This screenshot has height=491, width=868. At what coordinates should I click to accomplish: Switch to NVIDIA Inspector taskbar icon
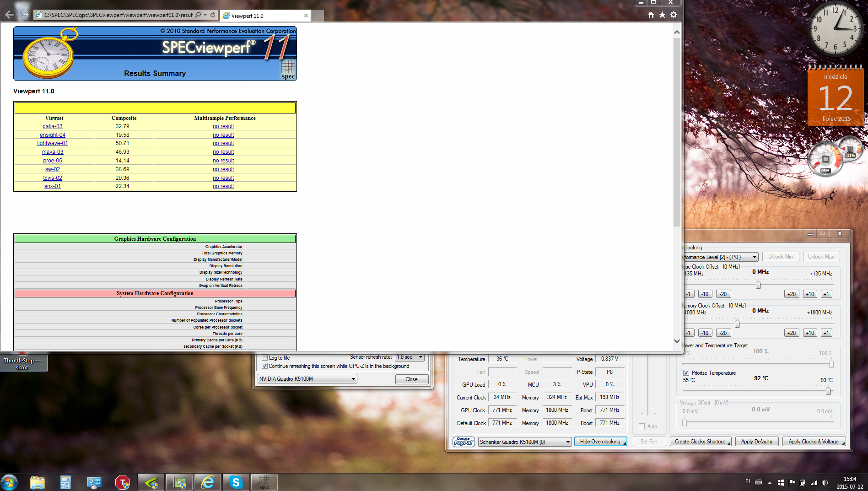click(x=151, y=482)
